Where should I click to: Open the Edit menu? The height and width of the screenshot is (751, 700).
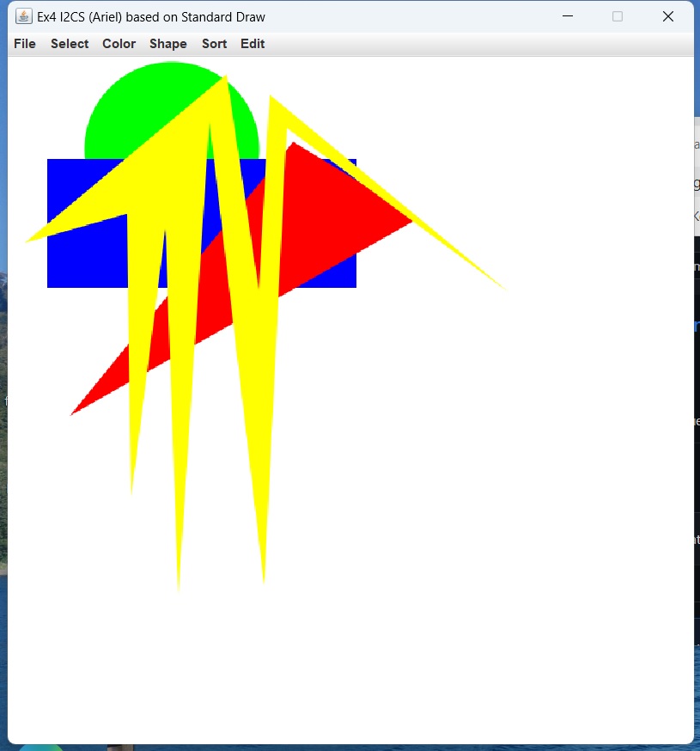253,44
